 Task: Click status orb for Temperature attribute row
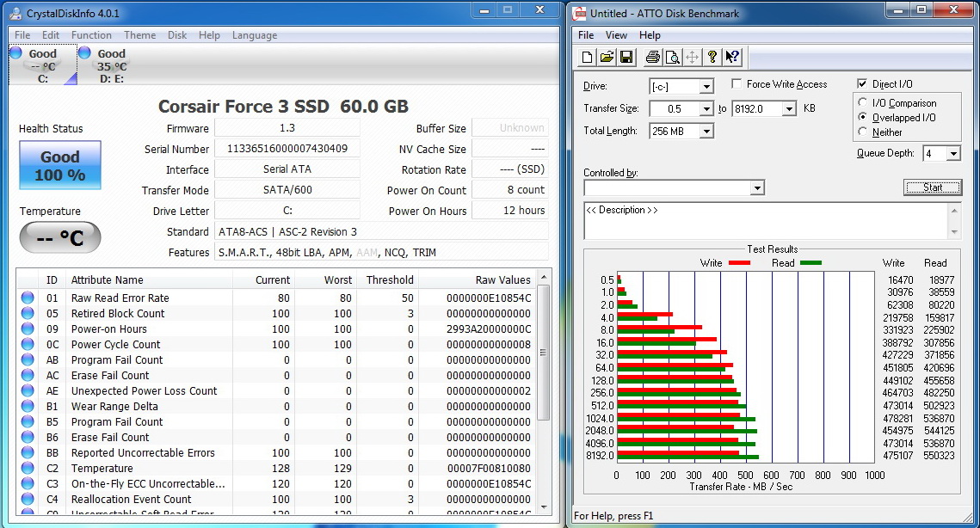coord(28,468)
